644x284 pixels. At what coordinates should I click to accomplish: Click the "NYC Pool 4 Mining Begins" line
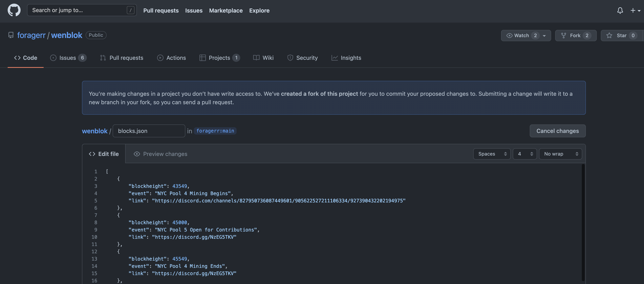pos(181,194)
